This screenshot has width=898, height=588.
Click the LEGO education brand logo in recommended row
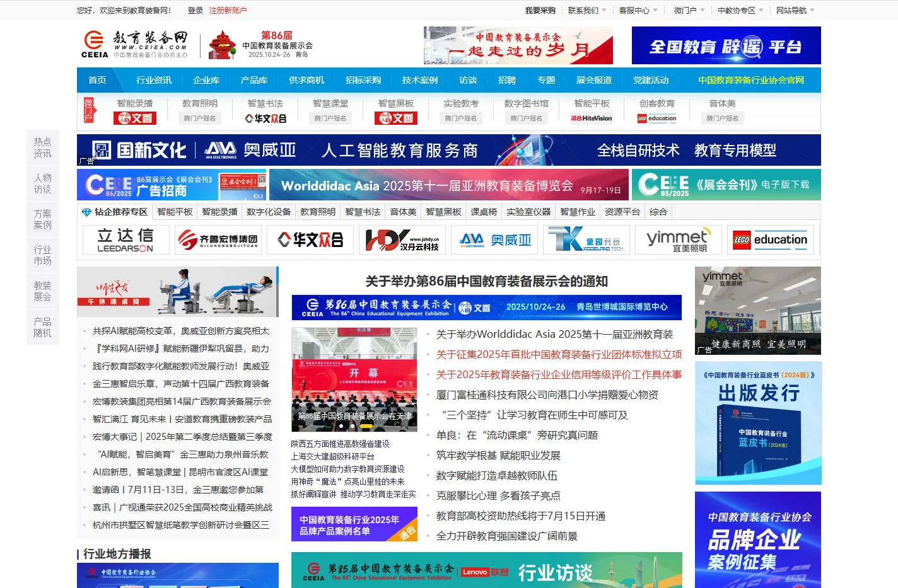pyautogui.click(x=771, y=240)
